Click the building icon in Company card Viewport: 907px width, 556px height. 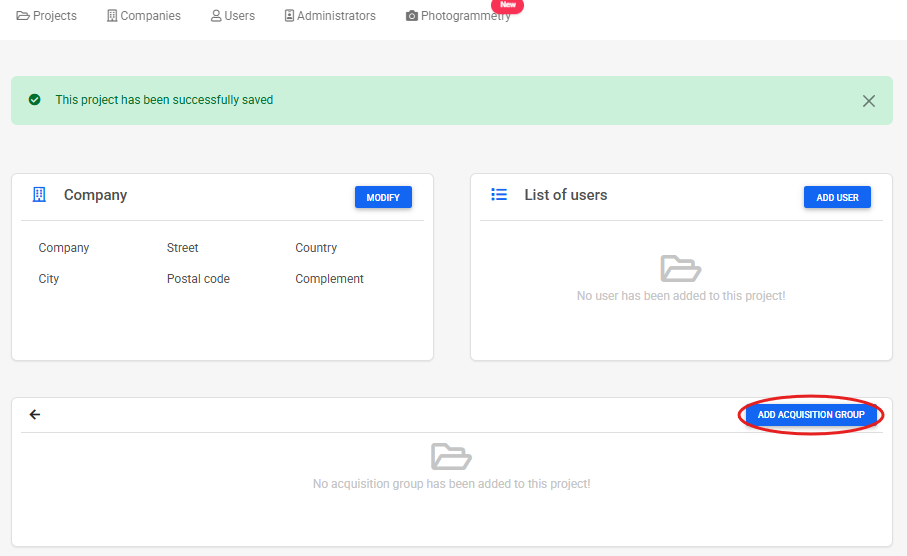pos(39,195)
